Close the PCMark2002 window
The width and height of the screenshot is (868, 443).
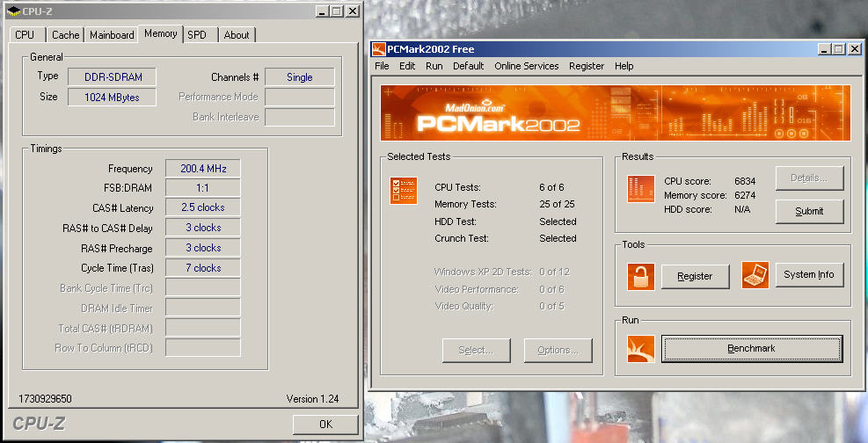coord(854,49)
